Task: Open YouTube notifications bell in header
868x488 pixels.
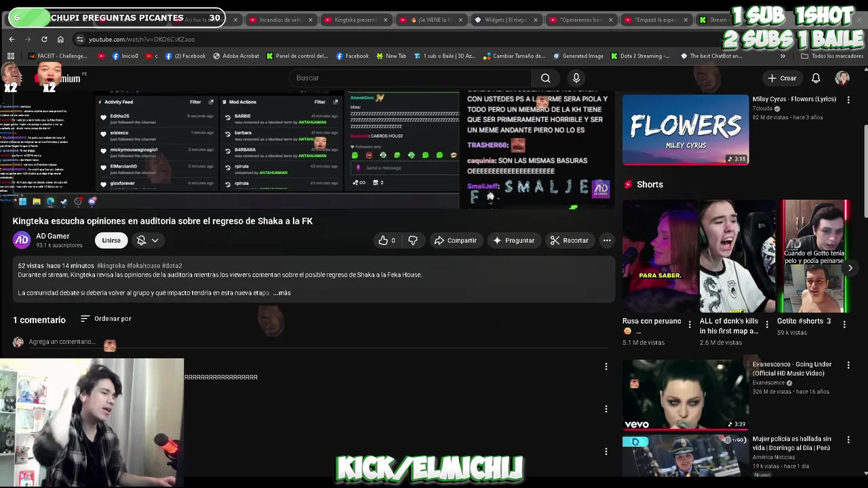Action: point(816,78)
